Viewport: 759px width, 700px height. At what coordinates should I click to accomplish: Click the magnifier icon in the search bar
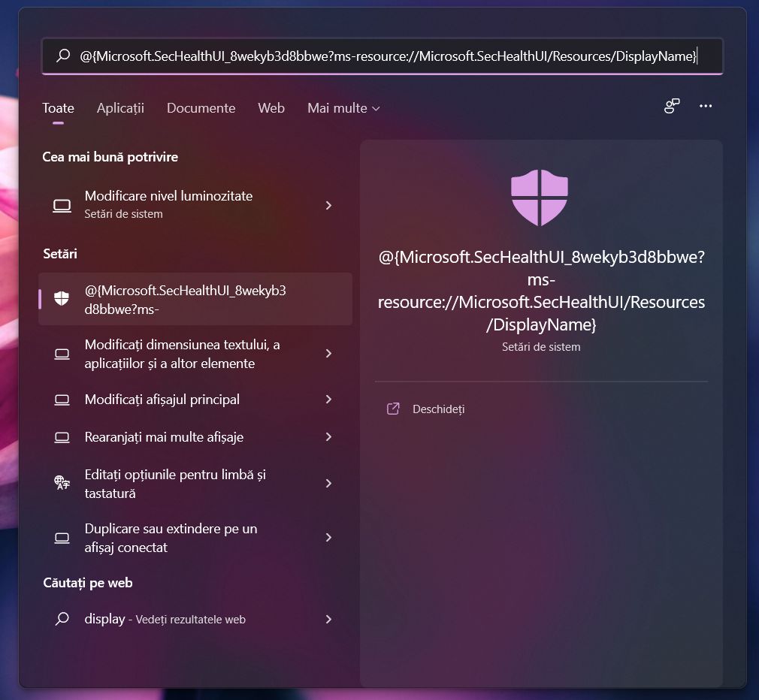pyautogui.click(x=62, y=56)
